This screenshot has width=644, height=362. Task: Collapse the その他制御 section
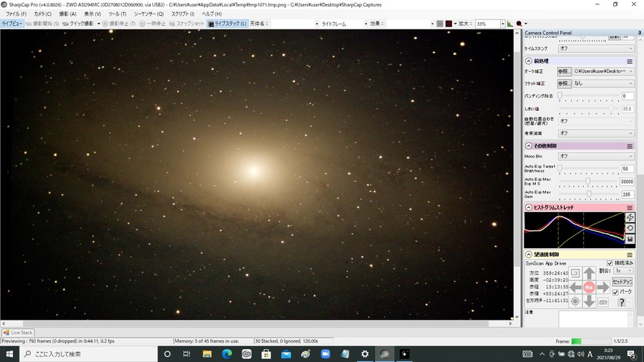coord(529,146)
